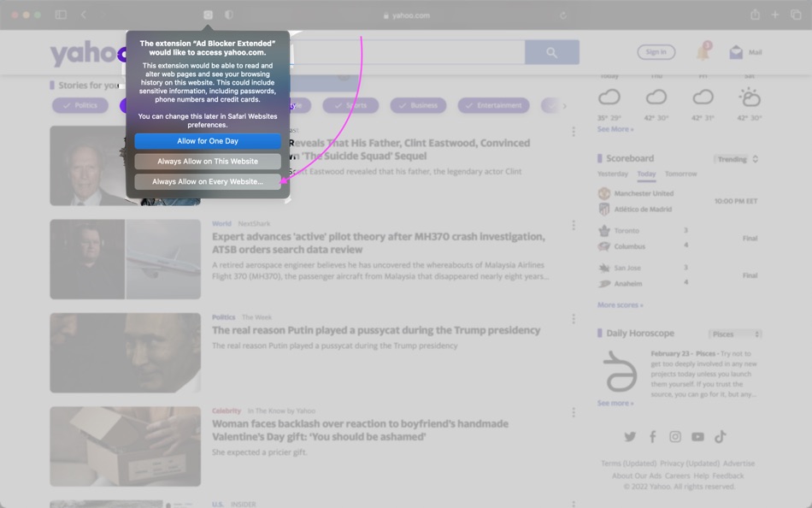The image size is (812, 508).
Task: Click the privacy shield icon in toolbar
Action: [229, 15]
